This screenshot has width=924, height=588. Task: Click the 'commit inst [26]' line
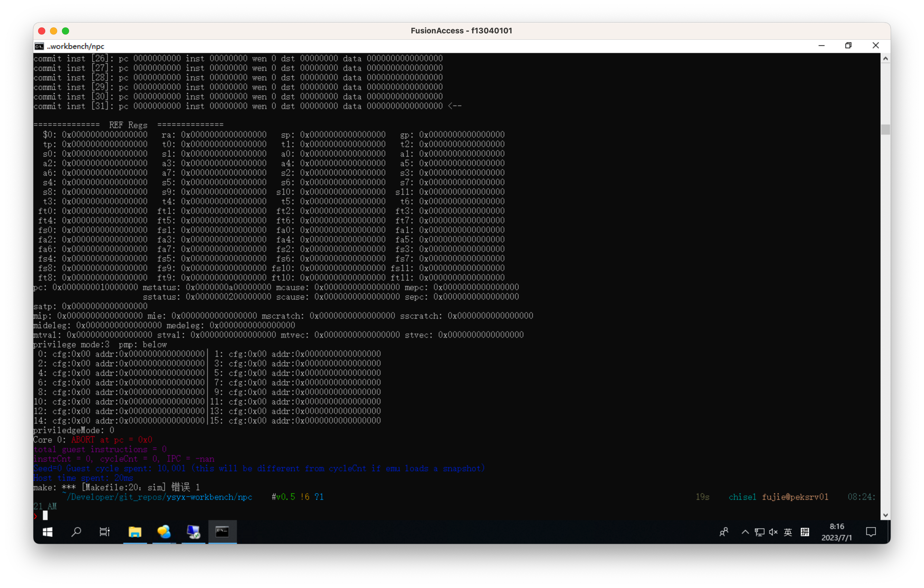pos(238,58)
